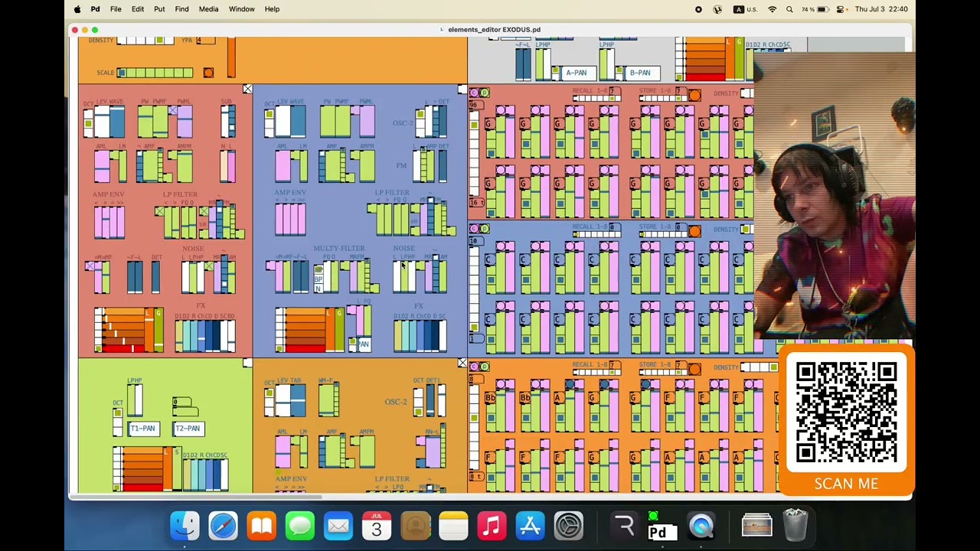Click the T2-PAN button

tap(188, 429)
